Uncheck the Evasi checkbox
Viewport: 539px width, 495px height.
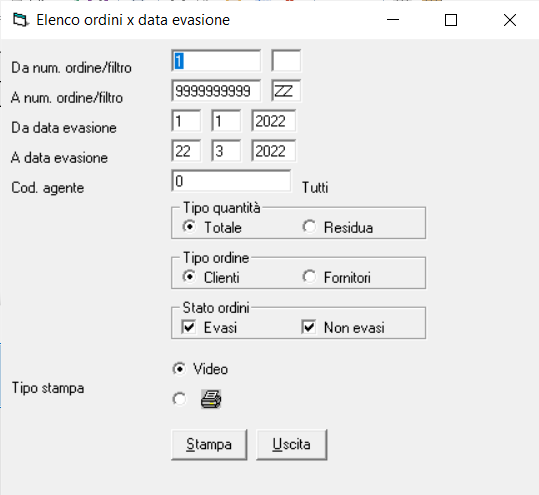[x=189, y=327]
